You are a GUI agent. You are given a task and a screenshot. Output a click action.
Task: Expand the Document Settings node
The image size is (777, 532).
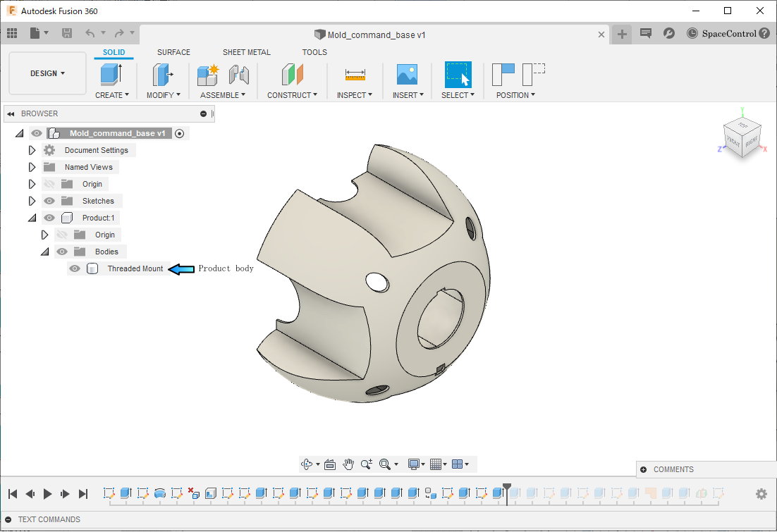tap(32, 150)
